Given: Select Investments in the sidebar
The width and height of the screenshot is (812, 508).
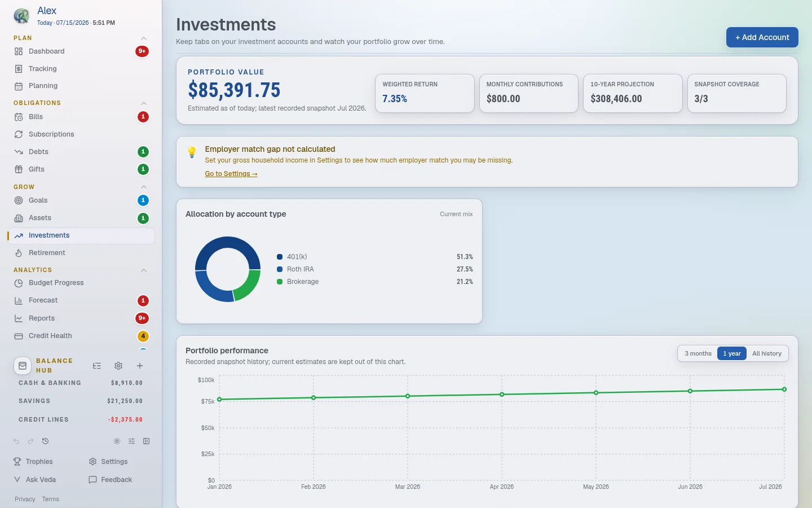Looking at the screenshot, I should point(81,235).
